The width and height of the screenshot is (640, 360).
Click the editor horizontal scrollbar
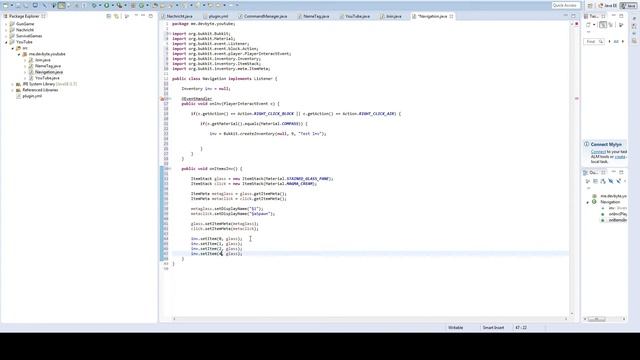(x=370, y=319)
